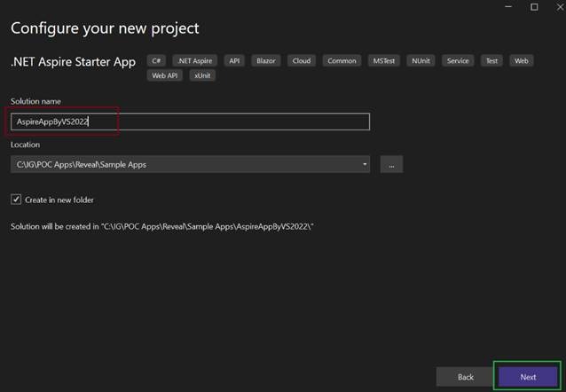This screenshot has height=392, width=566.
Task: Open the browse location (...) button
Action: point(391,164)
